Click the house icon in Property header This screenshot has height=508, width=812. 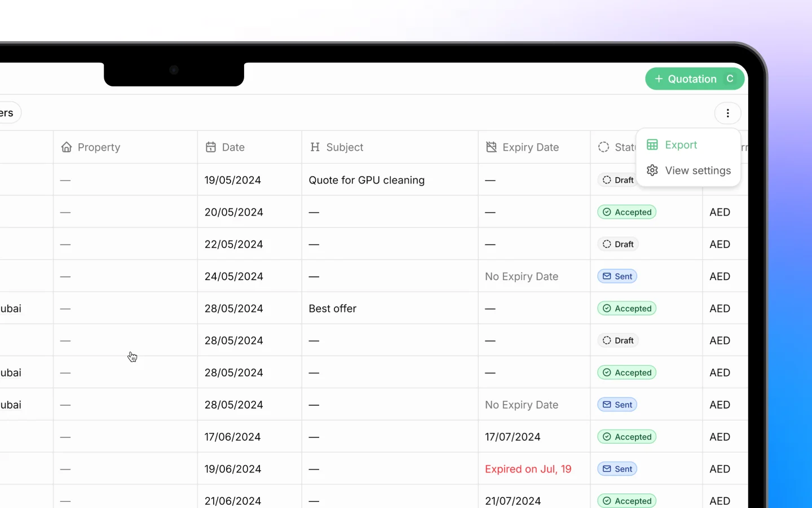click(x=67, y=147)
